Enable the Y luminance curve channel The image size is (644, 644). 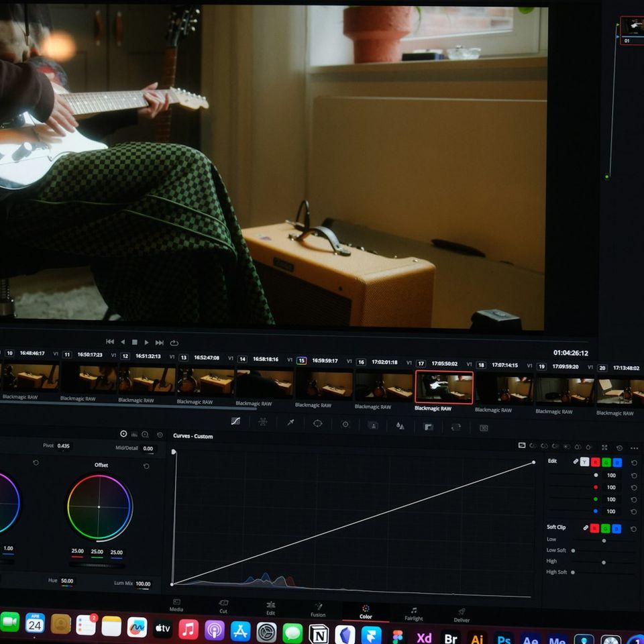584,462
